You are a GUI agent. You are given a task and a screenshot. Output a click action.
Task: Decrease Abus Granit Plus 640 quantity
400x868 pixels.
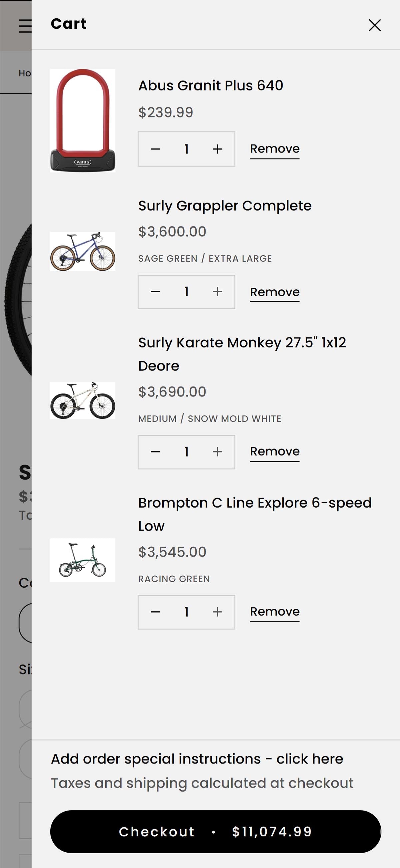pos(155,149)
